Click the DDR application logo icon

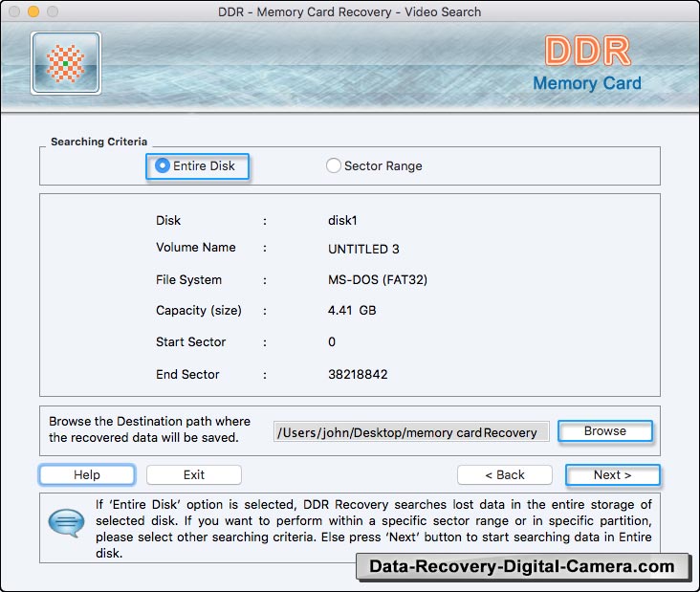pyautogui.click(x=66, y=63)
